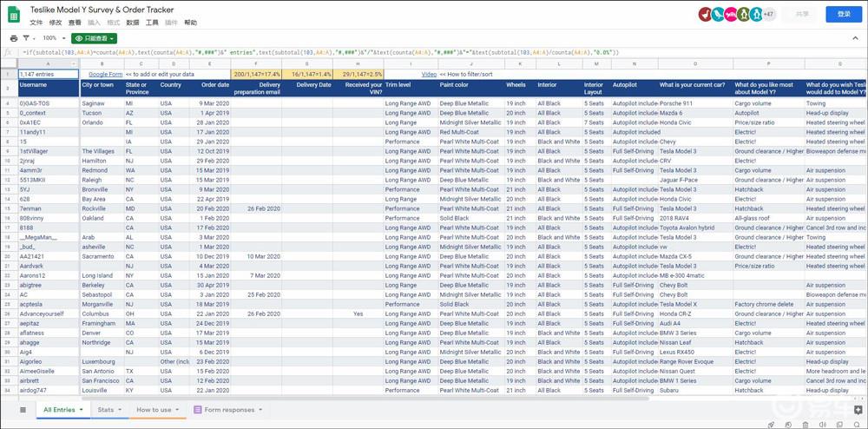Select the 'Jaguar F-Pace' cell
Viewport: 868px width, 429px height.
click(x=694, y=180)
